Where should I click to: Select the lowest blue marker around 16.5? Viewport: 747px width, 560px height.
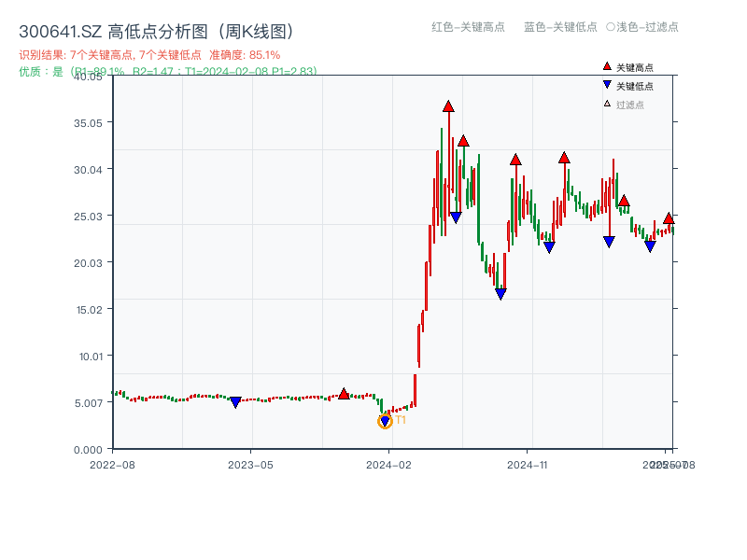(x=500, y=291)
